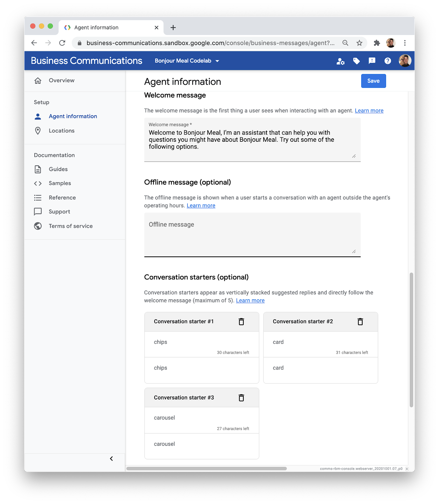
Task: Delete Conversation starter #3
Action: pyautogui.click(x=241, y=398)
